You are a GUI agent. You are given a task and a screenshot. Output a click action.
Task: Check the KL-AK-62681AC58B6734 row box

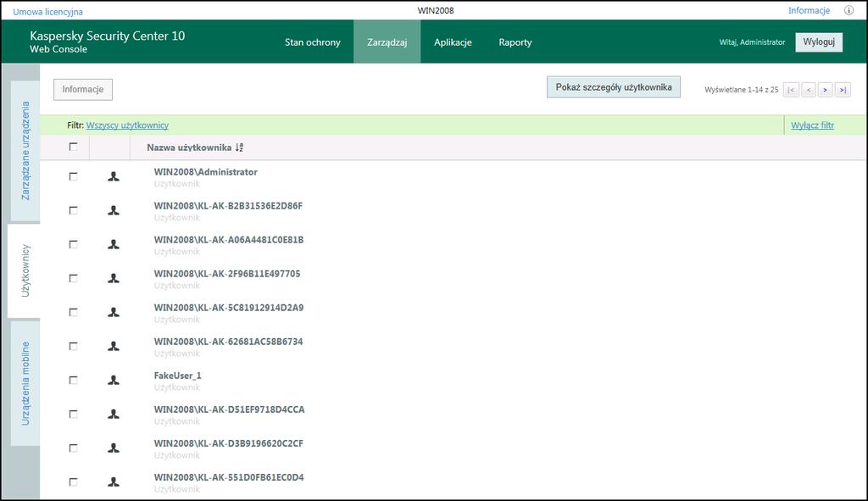click(x=73, y=346)
